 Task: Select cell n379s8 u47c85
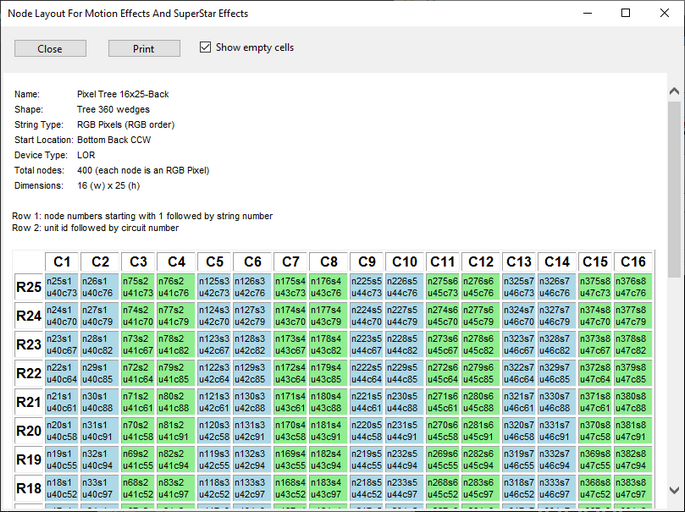[633, 374]
